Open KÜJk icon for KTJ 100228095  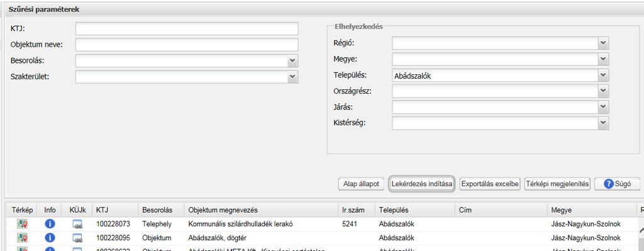[77, 238]
